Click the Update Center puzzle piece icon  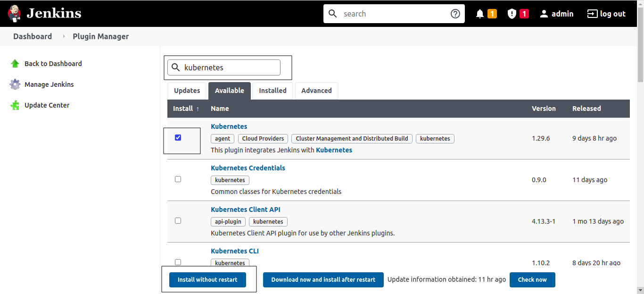[x=15, y=105]
